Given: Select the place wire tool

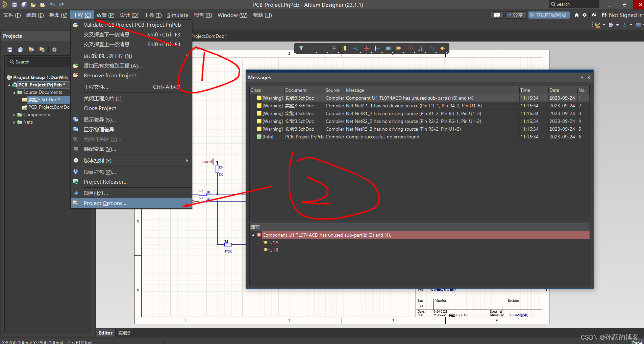Looking at the screenshot, I should click(x=355, y=48).
